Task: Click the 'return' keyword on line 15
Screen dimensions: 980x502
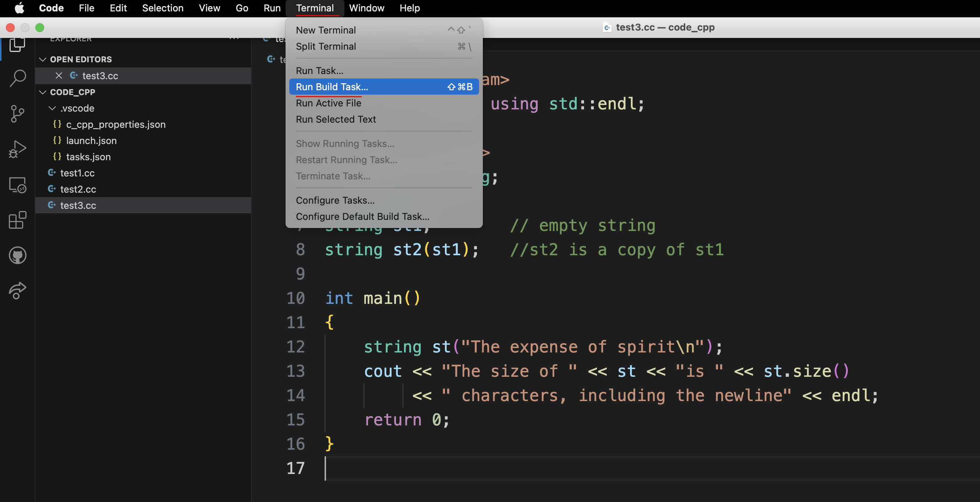Action: point(393,420)
